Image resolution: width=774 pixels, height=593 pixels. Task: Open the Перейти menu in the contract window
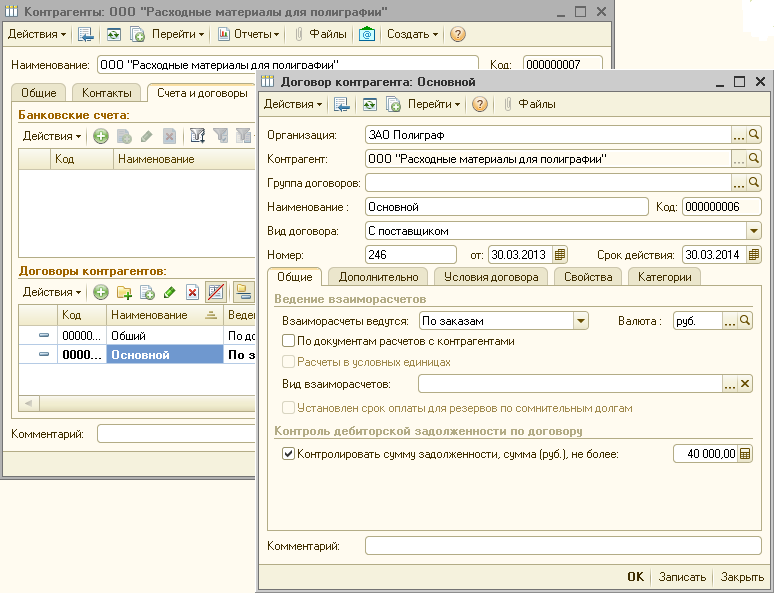434,104
